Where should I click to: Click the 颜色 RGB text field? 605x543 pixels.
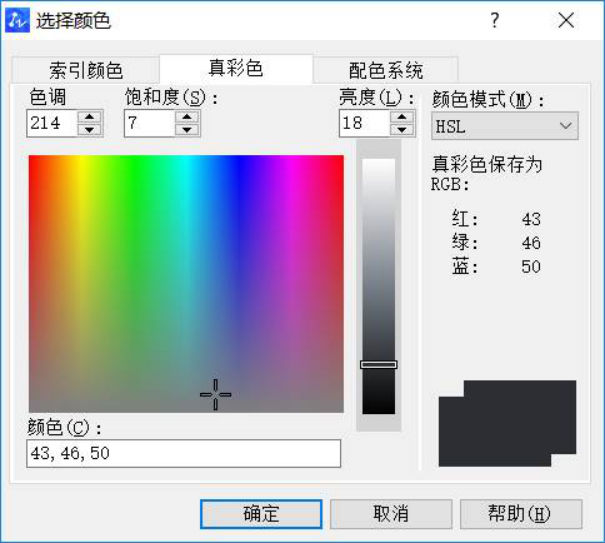(x=184, y=454)
